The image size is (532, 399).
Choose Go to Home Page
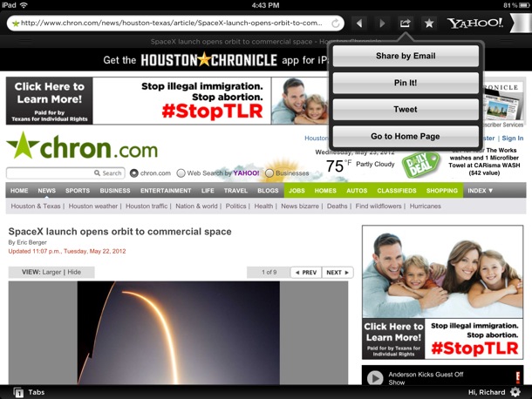[x=406, y=136]
